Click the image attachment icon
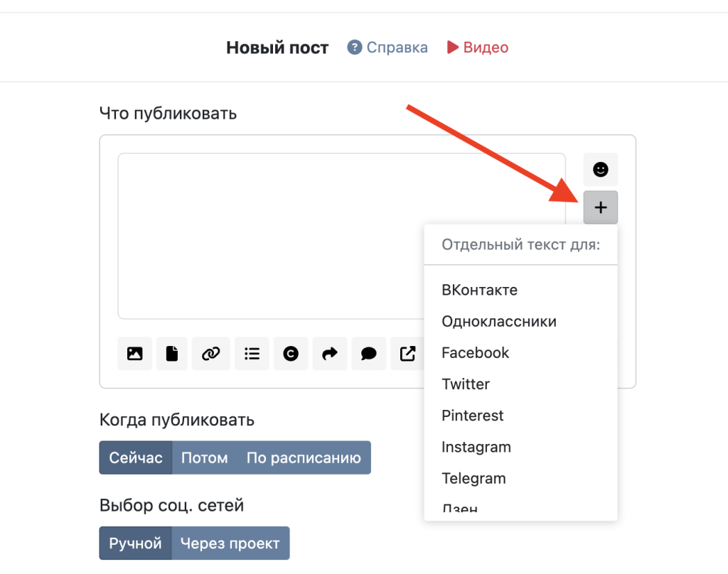Image resolution: width=728 pixels, height=574 pixels. pos(135,353)
